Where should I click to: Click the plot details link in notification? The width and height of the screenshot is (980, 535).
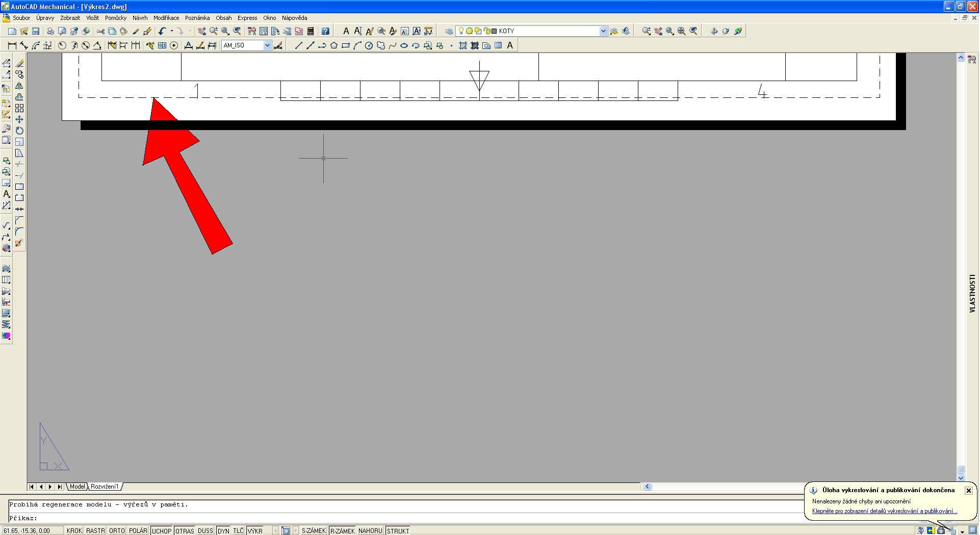(x=884, y=511)
